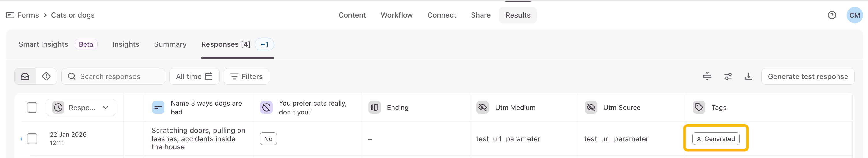Open the Summary tab
This screenshot has width=868, height=158.
tap(170, 44)
